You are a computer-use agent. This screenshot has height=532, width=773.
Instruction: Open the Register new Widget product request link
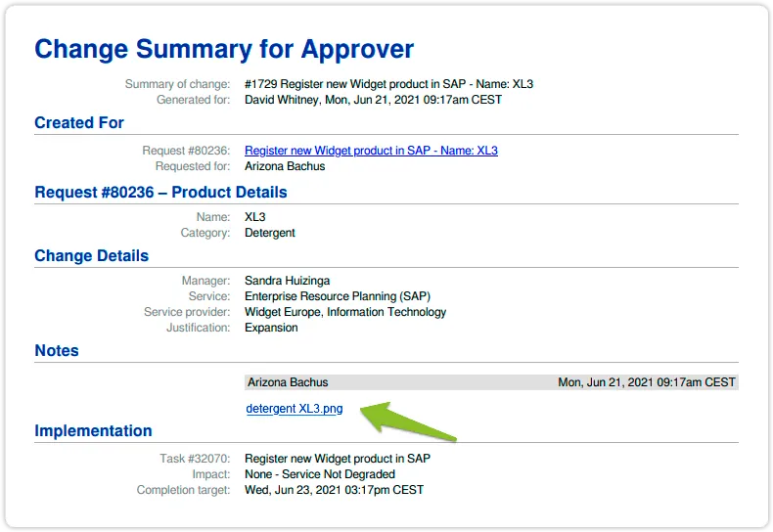tap(371, 151)
